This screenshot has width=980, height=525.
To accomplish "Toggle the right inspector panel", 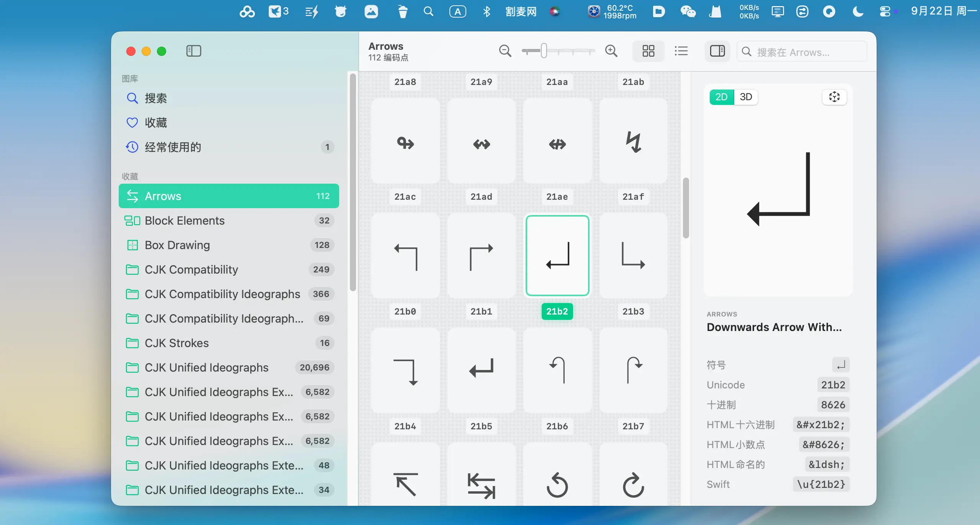I will tap(717, 51).
